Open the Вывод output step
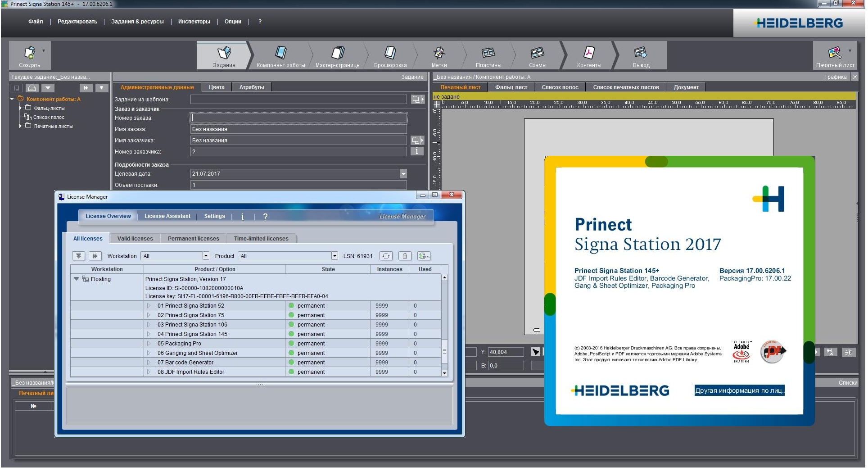Image resolution: width=868 pixels, height=472 pixels. pyautogui.click(x=641, y=55)
